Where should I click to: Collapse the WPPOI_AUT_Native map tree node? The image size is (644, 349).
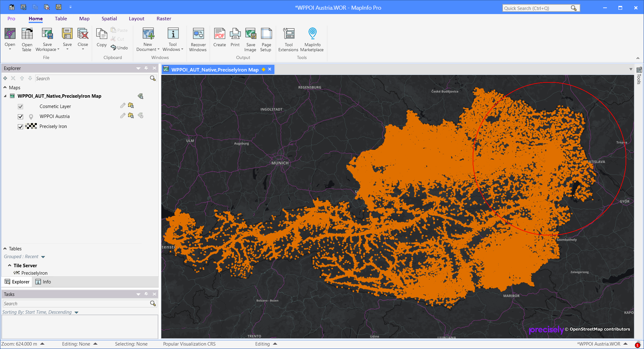[5, 96]
